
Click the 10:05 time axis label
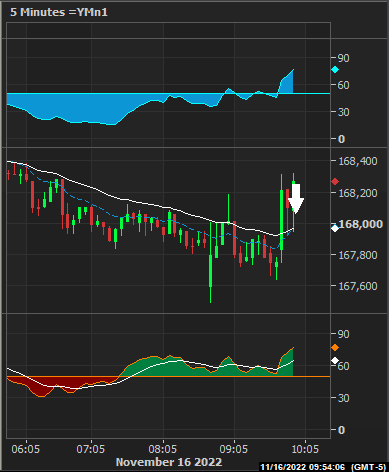pyautogui.click(x=305, y=449)
